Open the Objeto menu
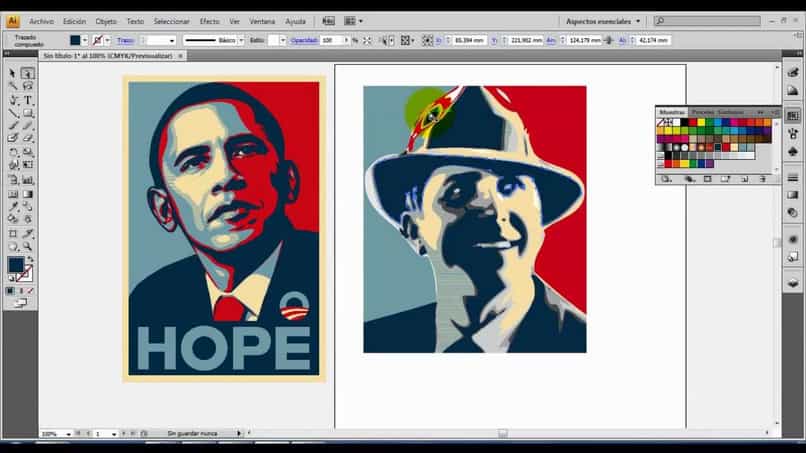Screen dimensions: 806x453 click(x=106, y=22)
